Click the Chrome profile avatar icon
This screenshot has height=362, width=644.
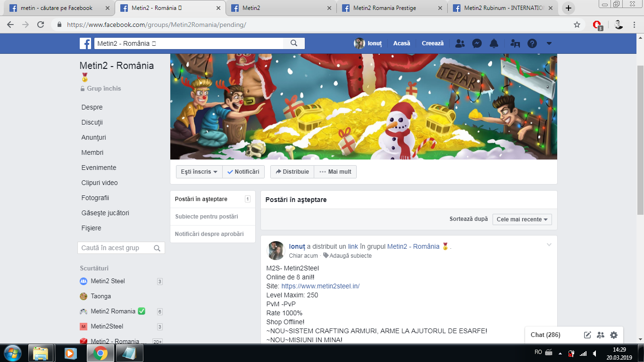[619, 25]
